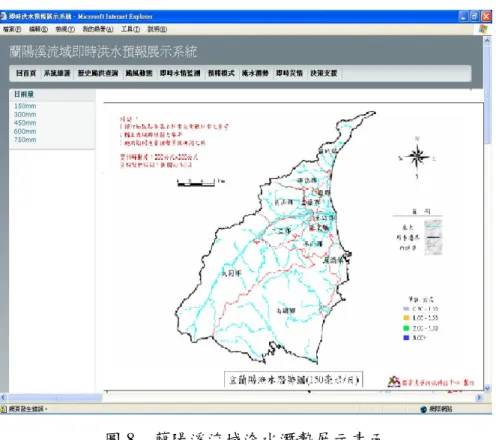Screen dimensions: 496x440
Task: Open the 即時災情 navigation tab
Action: (x=289, y=73)
